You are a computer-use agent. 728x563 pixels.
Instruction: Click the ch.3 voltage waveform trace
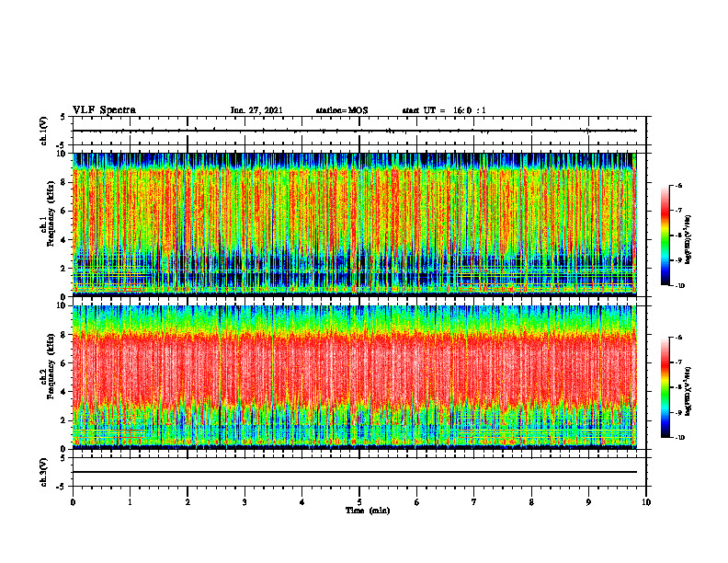coord(355,472)
